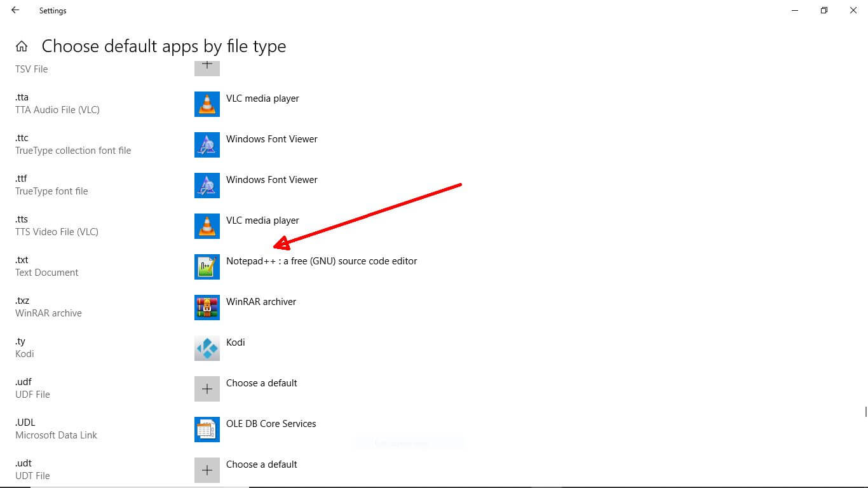
Task: Minimize the Settings window
Action: coord(795,10)
